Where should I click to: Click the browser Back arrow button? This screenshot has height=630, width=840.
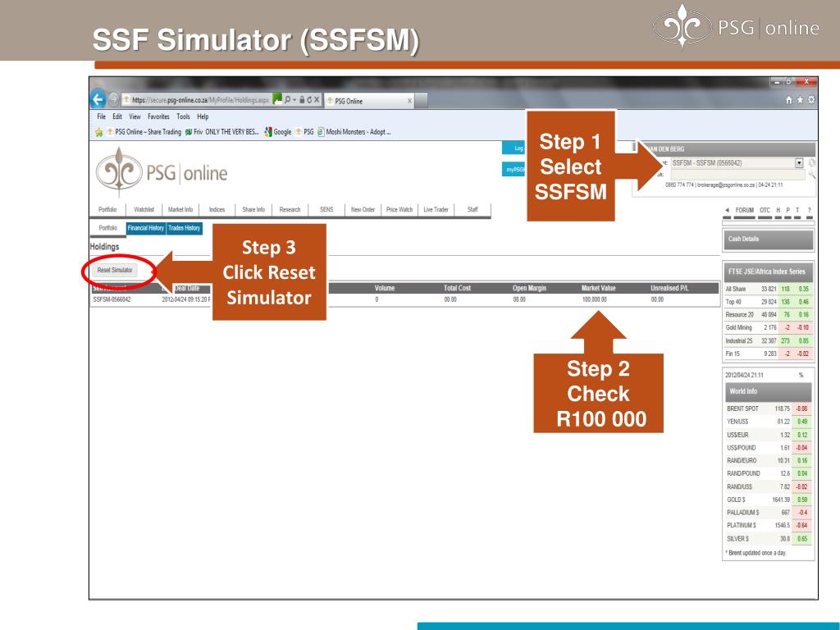tap(98, 99)
